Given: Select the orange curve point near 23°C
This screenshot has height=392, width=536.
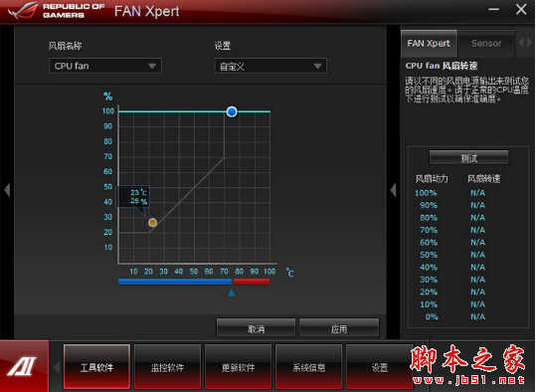Looking at the screenshot, I should 152,223.
